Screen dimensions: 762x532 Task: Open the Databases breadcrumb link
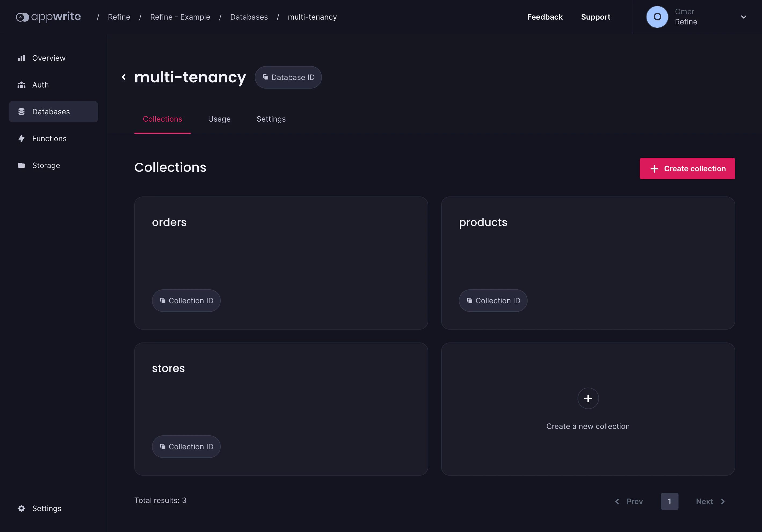coord(249,17)
